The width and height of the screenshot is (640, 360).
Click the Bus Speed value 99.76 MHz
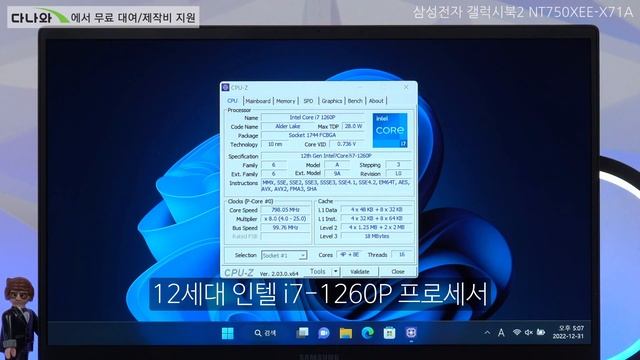[285, 228]
